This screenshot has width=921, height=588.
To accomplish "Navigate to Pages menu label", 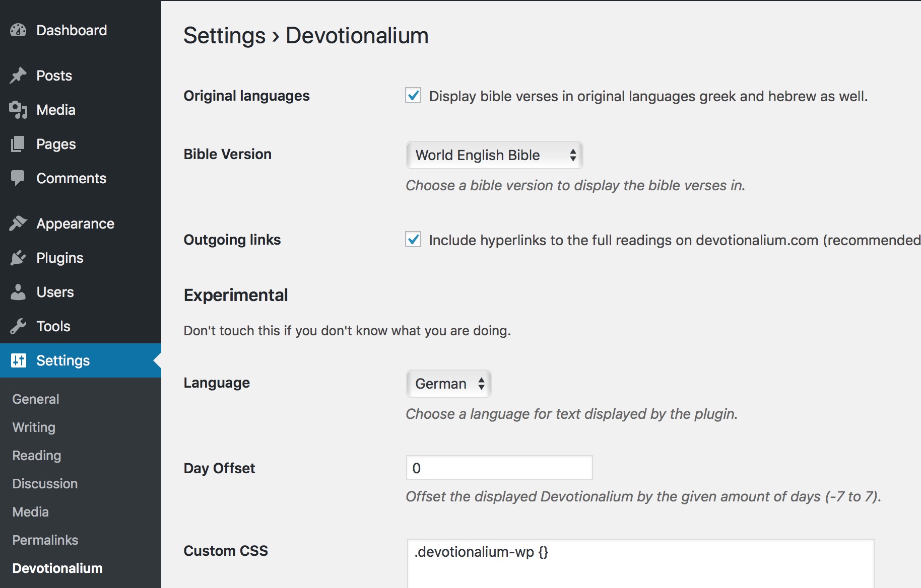I will click(56, 144).
